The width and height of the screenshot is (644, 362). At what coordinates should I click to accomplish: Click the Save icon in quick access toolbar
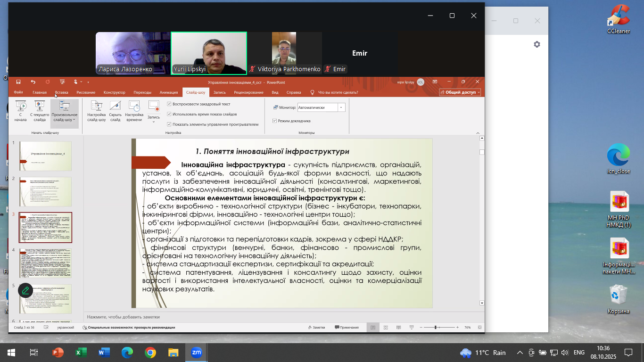pos(18,82)
